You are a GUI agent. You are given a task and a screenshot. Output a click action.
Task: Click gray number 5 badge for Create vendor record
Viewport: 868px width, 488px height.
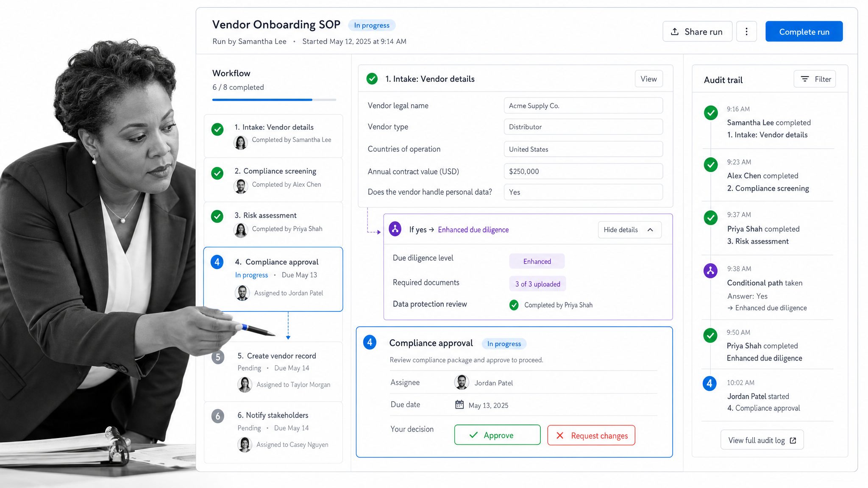(x=218, y=357)
